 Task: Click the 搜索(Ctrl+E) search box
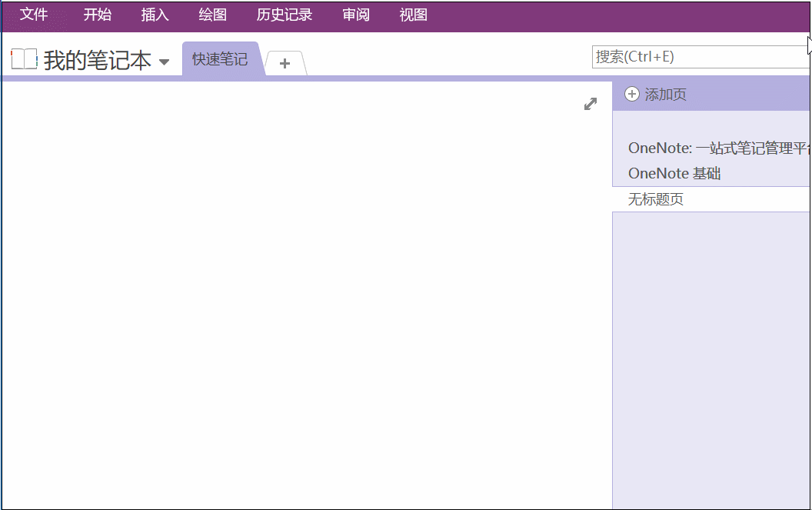pyautogui.click(x=700, y=57)
